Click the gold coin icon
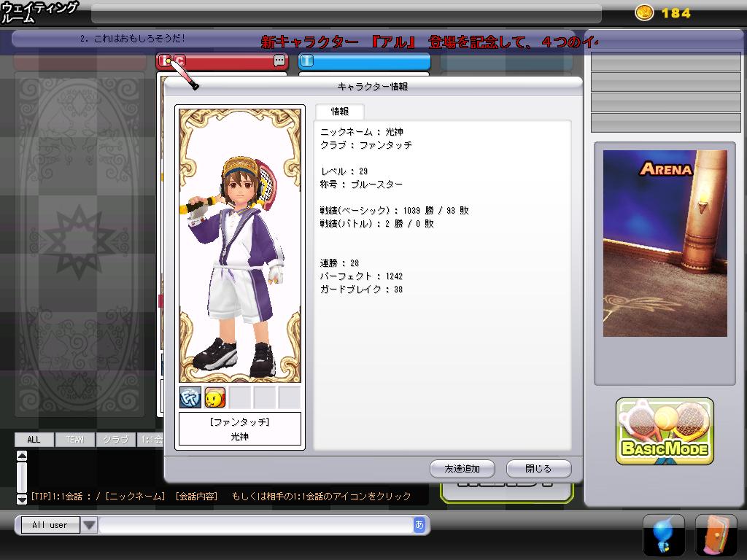 click(x=644, y=12)
